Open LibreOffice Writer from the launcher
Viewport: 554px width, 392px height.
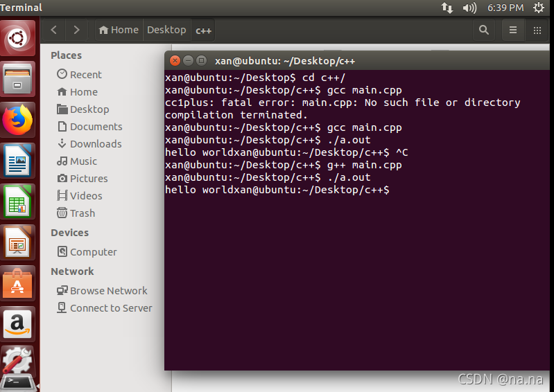17,161
